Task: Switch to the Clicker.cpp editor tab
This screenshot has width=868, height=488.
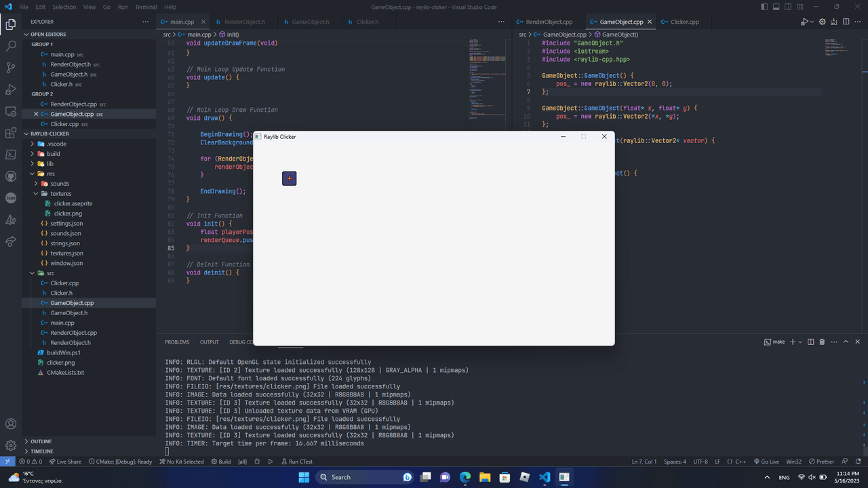Action: 684,22
